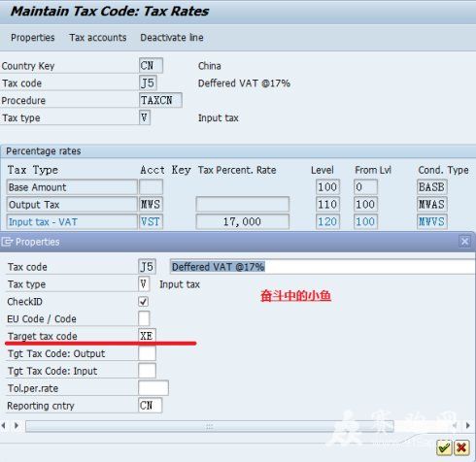The image size is (476, 462).
Task: Enable the EU Code / Code checkbox
Action: [144, 318]
